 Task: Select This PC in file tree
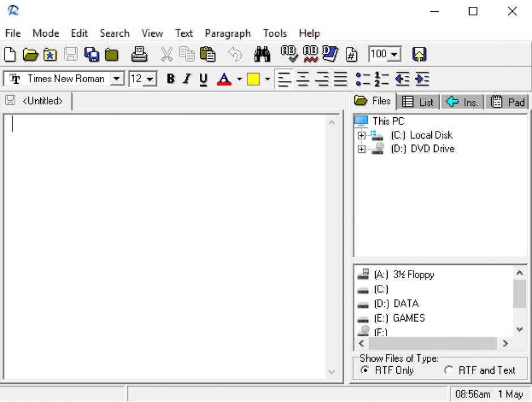tap(379, 121)
